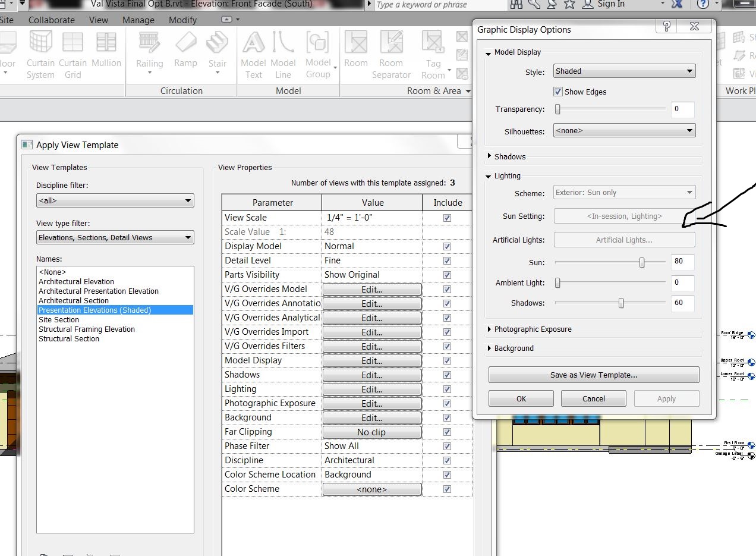Screen dimensions: 756x556
Task: Open the Collaborate ribbon tab
Action: pos(52,20)
